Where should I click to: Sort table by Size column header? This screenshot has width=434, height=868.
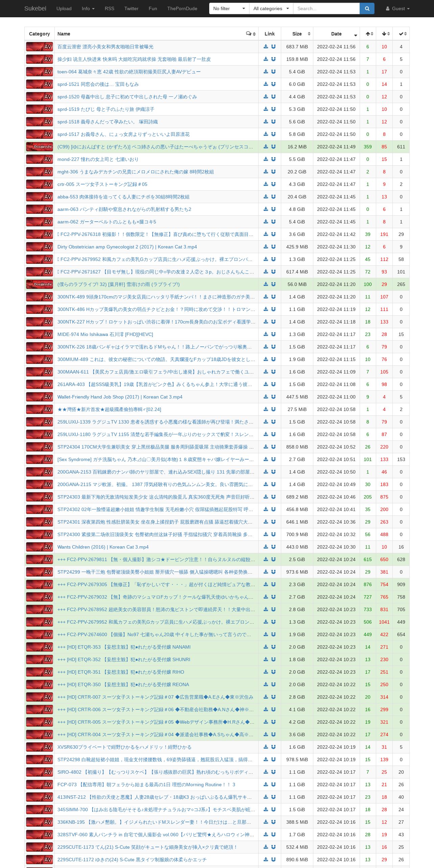click(x=297, y=34)
